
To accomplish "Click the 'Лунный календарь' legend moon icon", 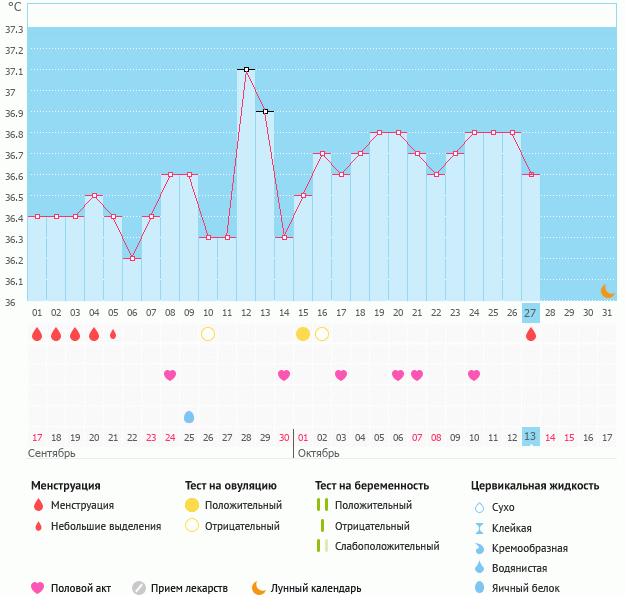I will point(259,588).
